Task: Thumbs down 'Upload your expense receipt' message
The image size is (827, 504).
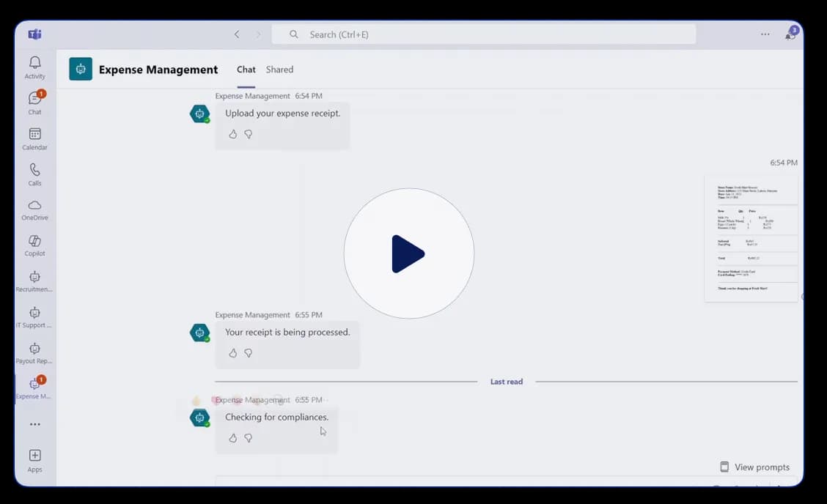Action: 248,135
